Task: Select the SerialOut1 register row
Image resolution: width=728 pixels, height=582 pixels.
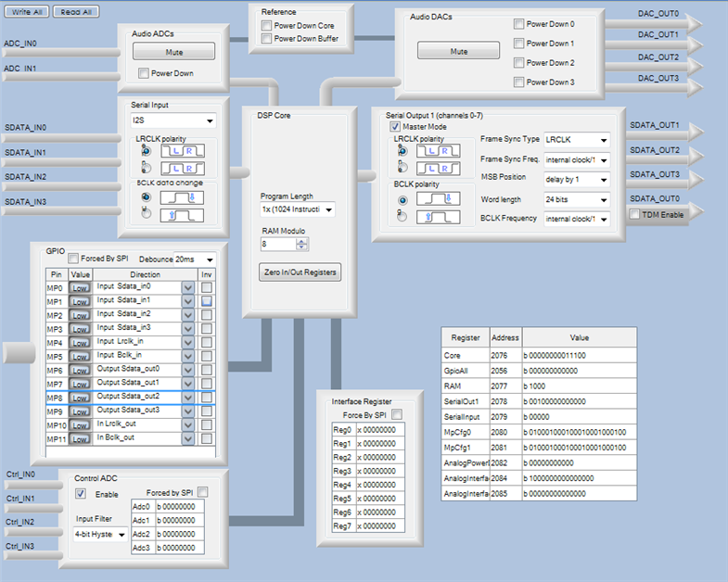Action: click(x=539, y=401)
